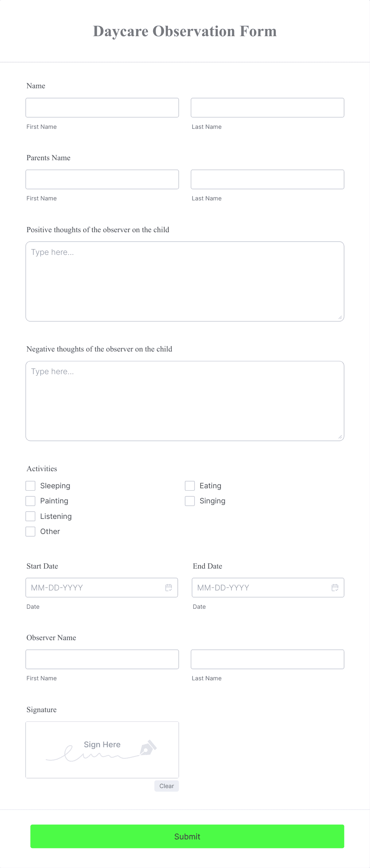Open the Start Date calendar picker icon
The width and height of the screenshot is (370, 868).
[x=168, y=587]
